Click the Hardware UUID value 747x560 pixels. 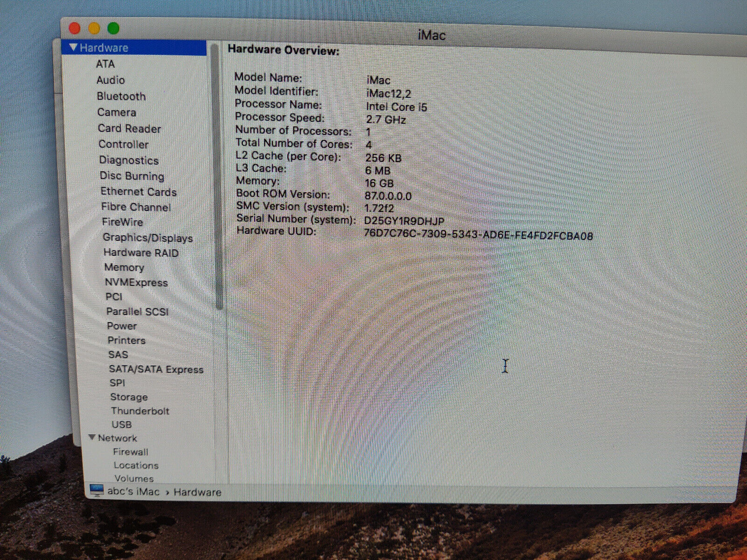(478, 235)
